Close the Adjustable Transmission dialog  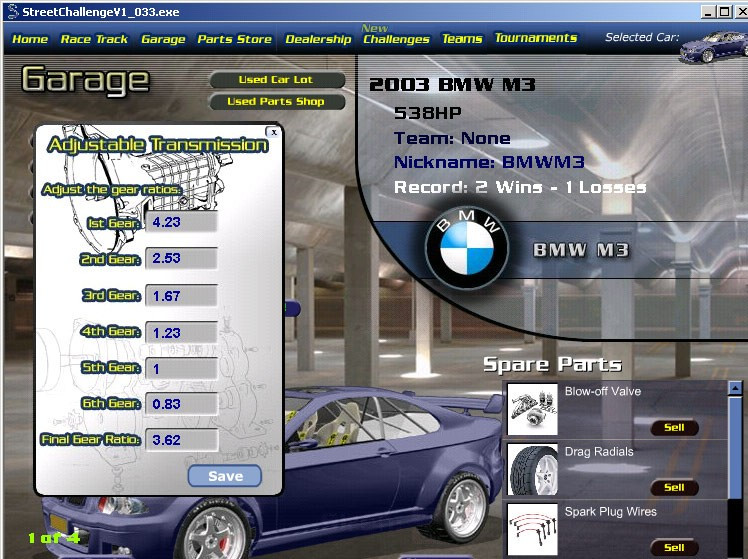point(273,132)
